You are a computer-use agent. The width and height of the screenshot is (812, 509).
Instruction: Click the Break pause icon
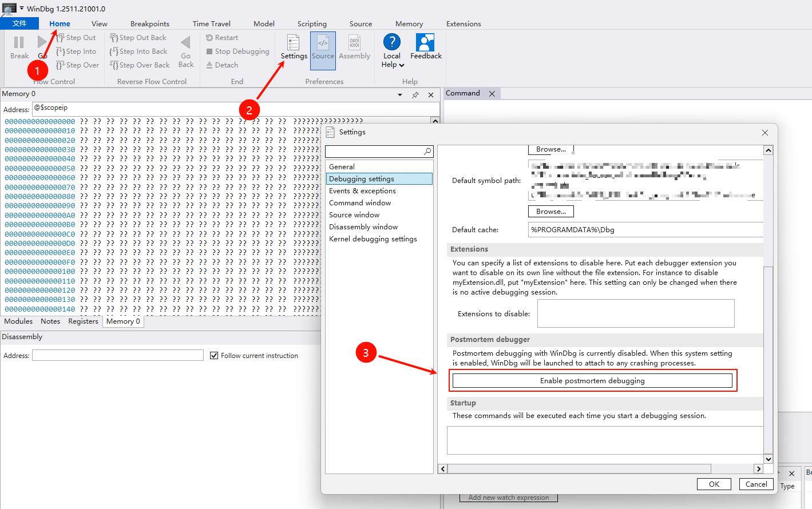pyautogui.click(x=19, y=43)
